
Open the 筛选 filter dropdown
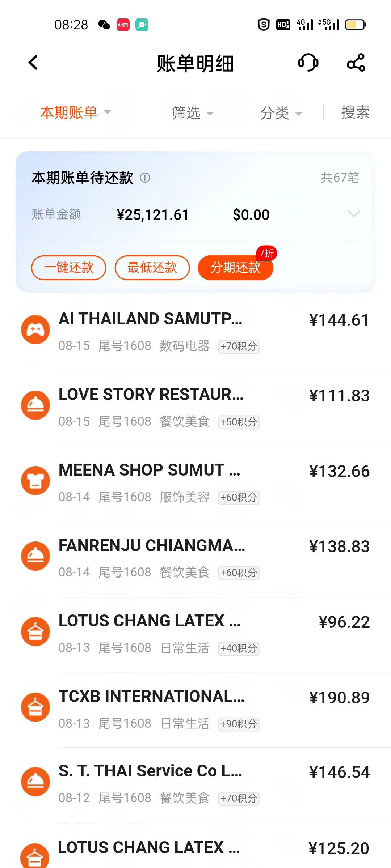pos(193,113)
